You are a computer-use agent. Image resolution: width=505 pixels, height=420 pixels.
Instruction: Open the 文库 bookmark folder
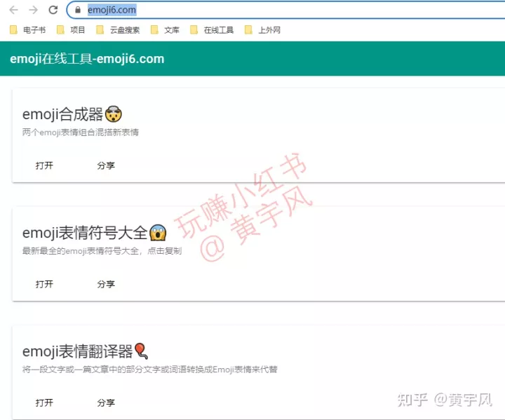coord(165,30)
